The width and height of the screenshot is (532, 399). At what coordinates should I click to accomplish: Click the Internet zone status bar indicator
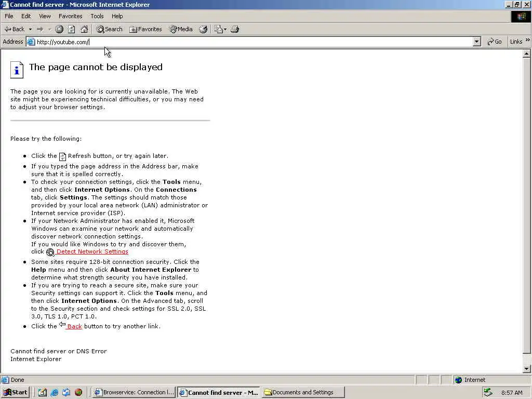coord(470,380)
